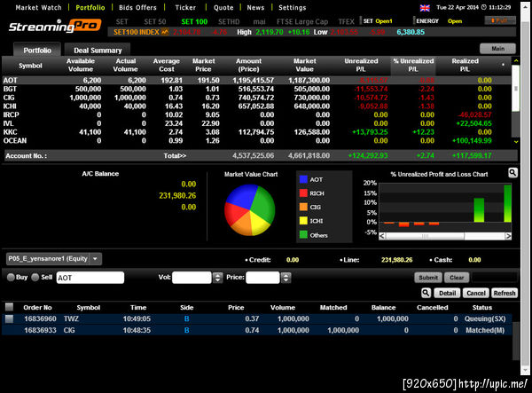The height and width of the screenshot is (393, 532).
Task: Click chart scrollbar left arrow
Action: click(x=382, y=236)
